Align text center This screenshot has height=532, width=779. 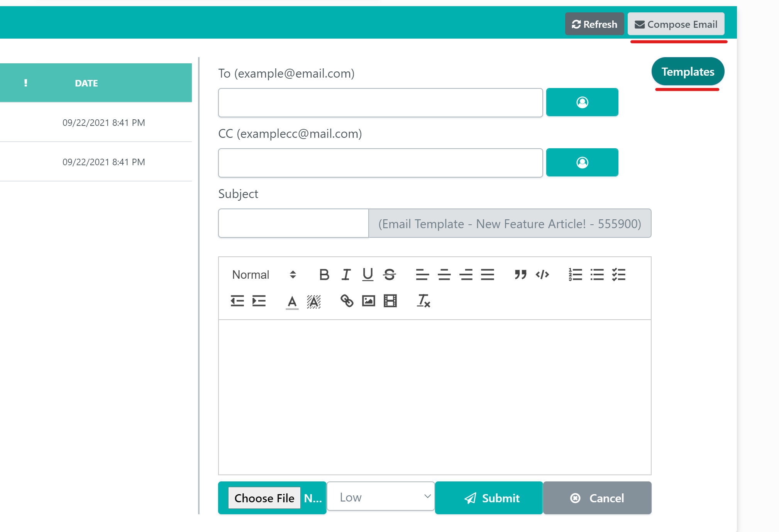[444, 274]
